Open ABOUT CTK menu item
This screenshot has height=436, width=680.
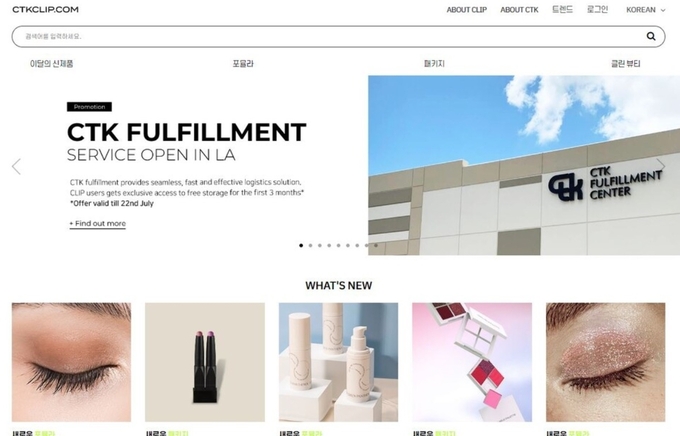pyautogui.click(x=519, y=10)
